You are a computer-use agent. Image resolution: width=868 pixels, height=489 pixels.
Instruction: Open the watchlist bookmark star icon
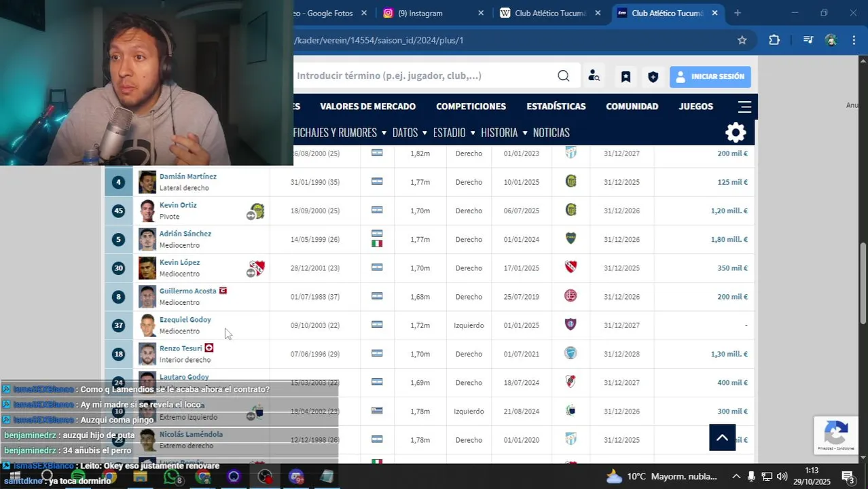626,77
